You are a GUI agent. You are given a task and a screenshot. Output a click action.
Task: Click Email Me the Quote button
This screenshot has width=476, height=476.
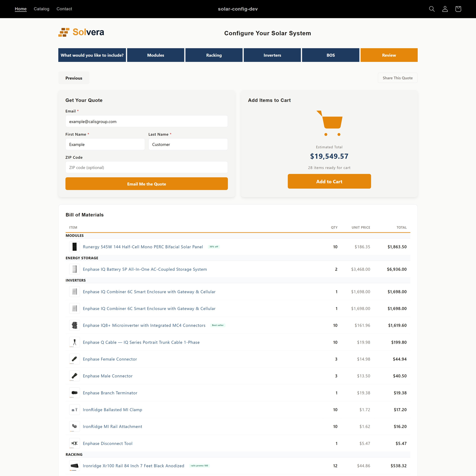[147, 184]
